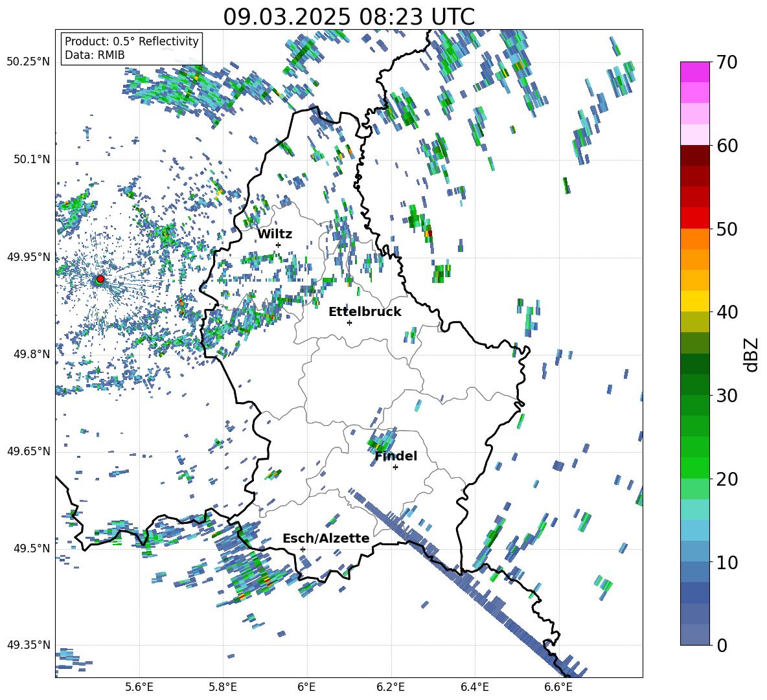The width and height of the screenshot is (767, 700).
Task: Click the 50.25°N latitude label
Action: [x=29, y=62]
